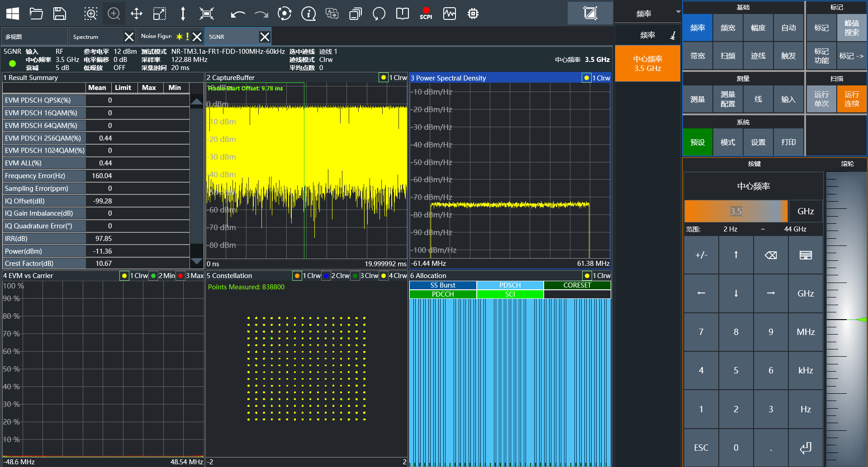Click the stacked windows icon

[356, 14]
